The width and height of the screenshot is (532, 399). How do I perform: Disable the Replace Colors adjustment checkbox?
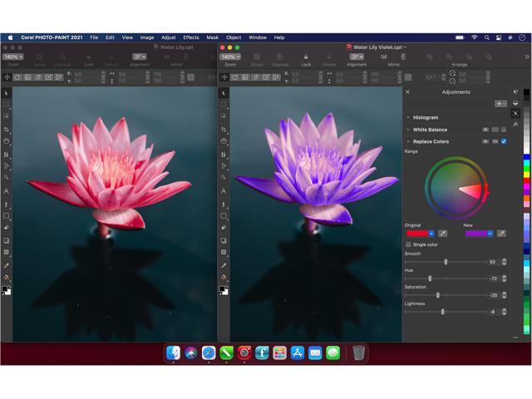click(x=504, y=141)
